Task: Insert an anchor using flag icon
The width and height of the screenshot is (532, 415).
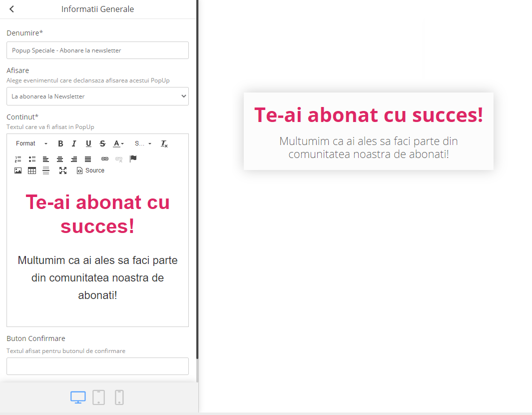Action: [x=133, y=158]
